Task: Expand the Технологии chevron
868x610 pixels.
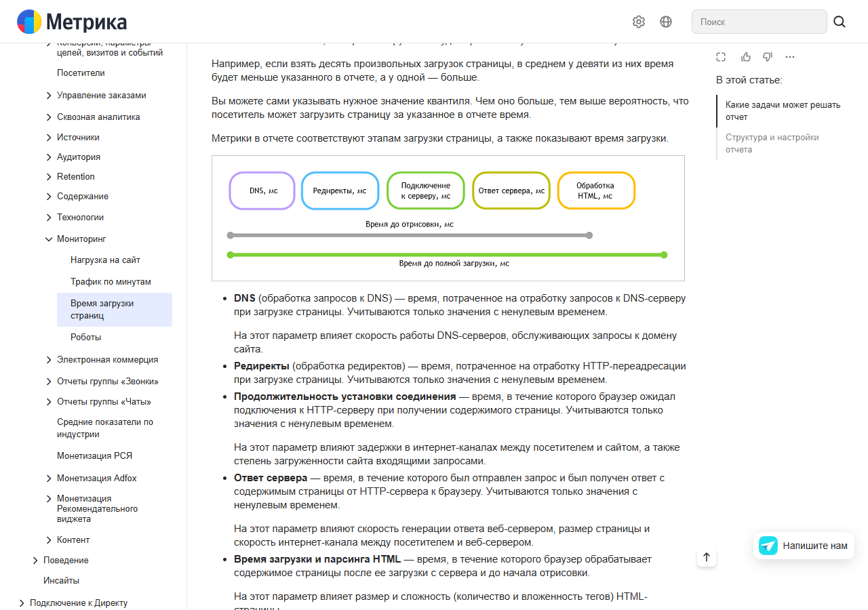Action: [49, 218]
